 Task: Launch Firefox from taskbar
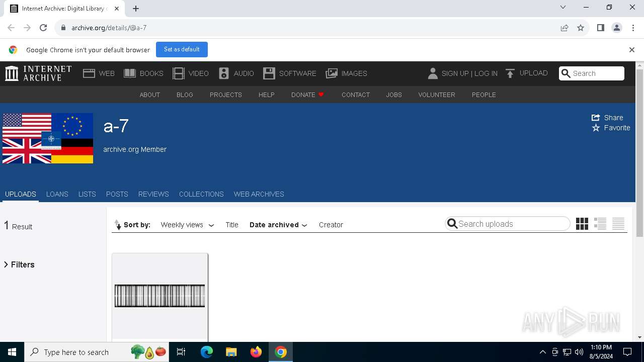(256, 352)
